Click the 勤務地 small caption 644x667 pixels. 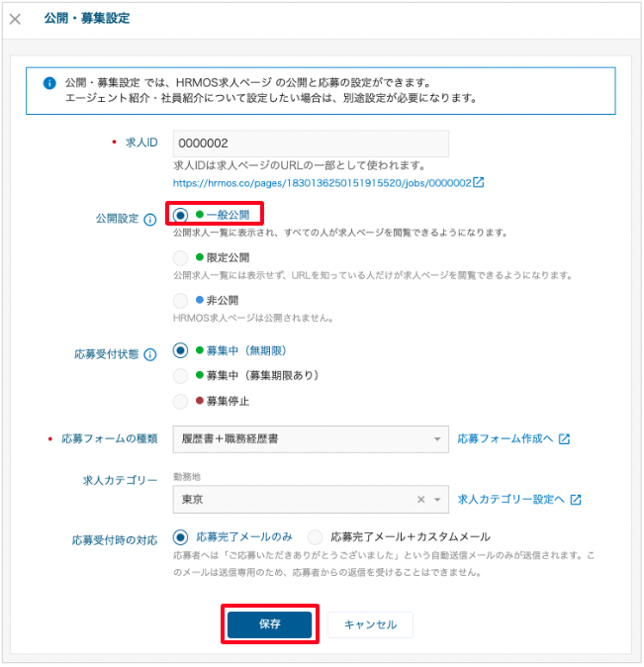pos(187,477)
